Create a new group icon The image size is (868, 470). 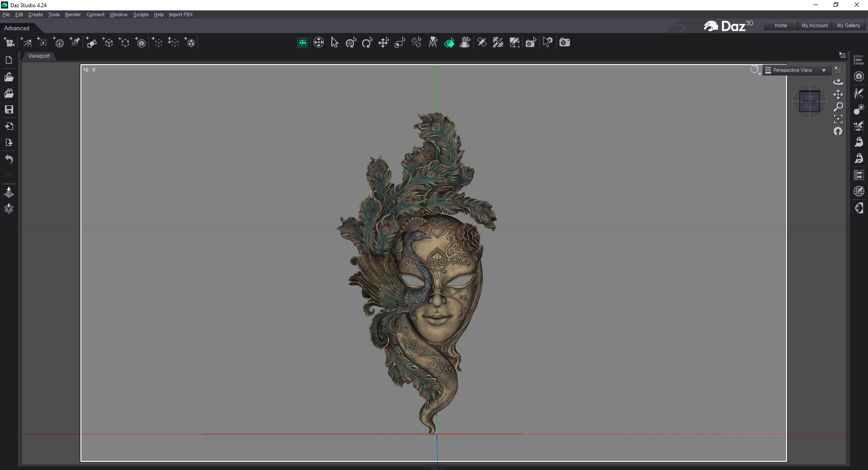pos(124,42)
